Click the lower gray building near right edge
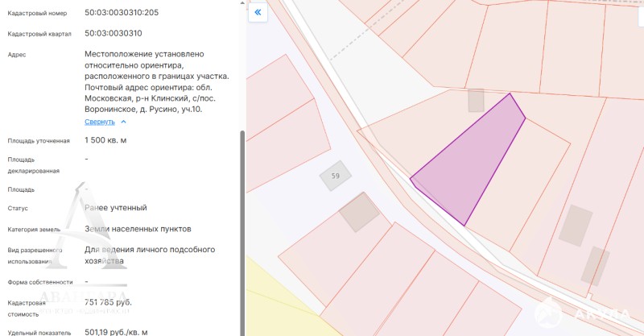The height and width of the screenshot is (336, 644). [596, 266]
